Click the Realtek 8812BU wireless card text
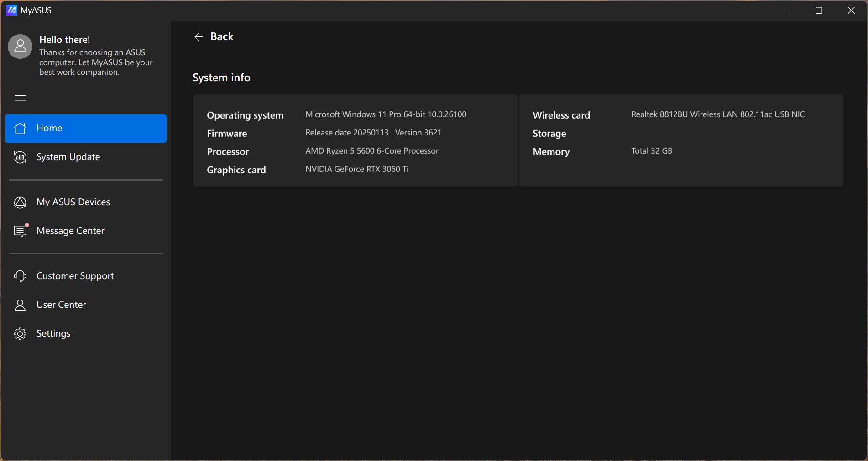 point(718,114)
